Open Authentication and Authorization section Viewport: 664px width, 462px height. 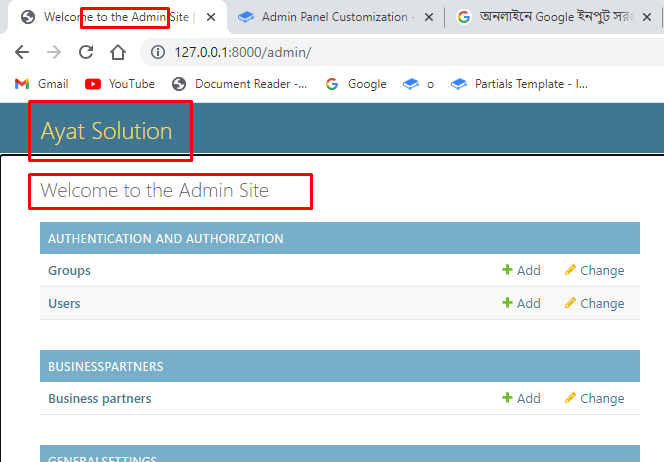click(x=165, y=238)
